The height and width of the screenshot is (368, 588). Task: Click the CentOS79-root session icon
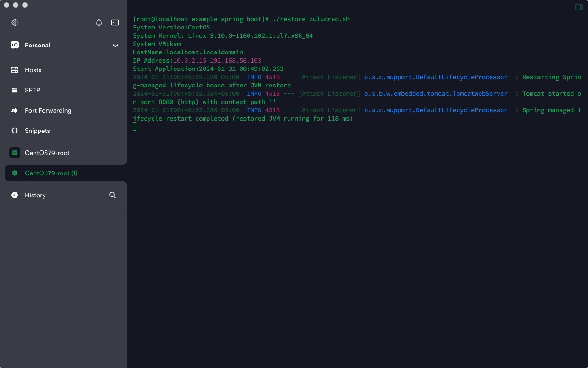15,153
